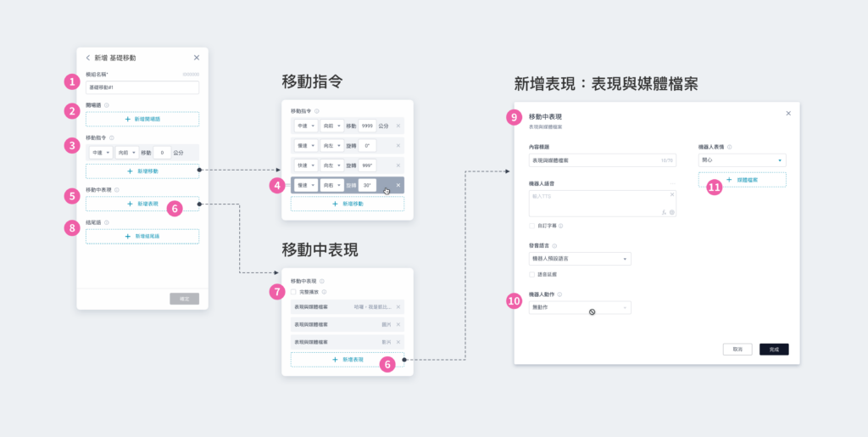868x437 pixels.
Task: Open the 機器人表情 dropdown showing 開心
Action: [742, 160]
